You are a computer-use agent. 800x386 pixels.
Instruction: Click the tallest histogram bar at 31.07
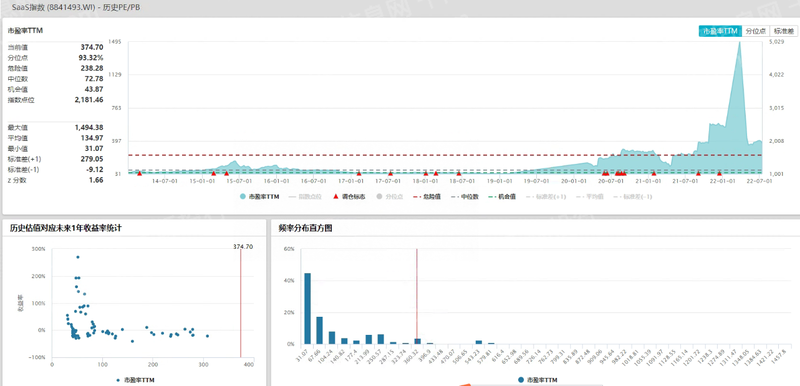pyautogui.click(x=308, y=308)
